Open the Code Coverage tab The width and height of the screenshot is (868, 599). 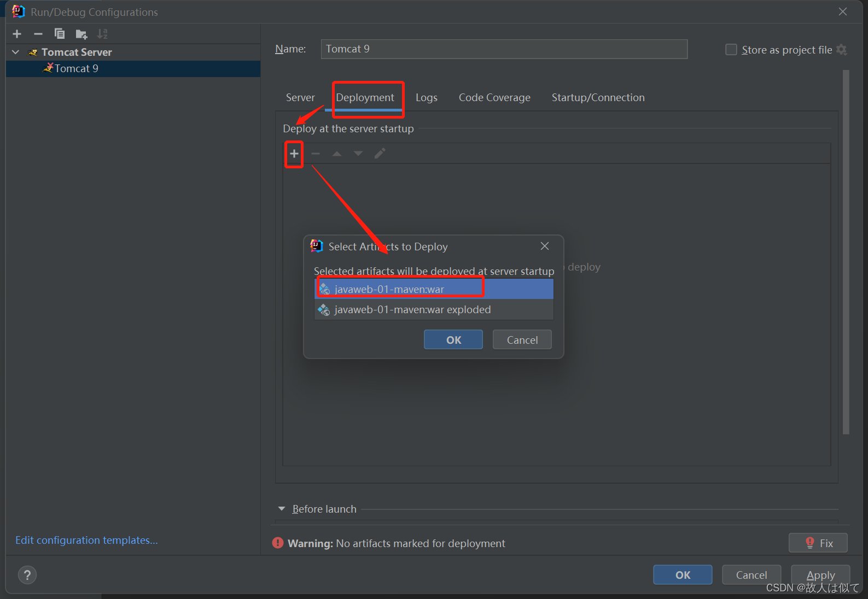pos(494,97)
